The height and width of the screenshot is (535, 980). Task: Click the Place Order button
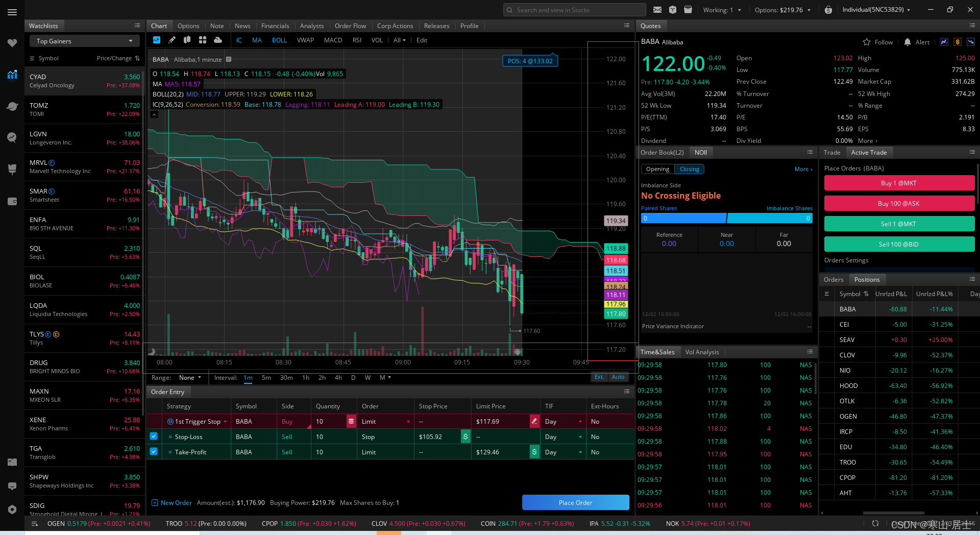click(575, 502)
